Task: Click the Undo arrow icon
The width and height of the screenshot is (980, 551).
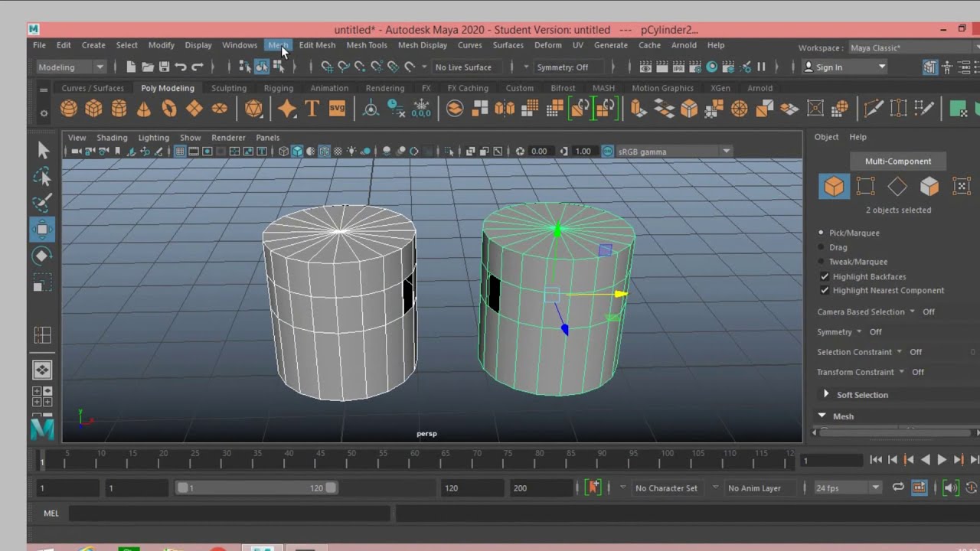Action: click(181, 67)
